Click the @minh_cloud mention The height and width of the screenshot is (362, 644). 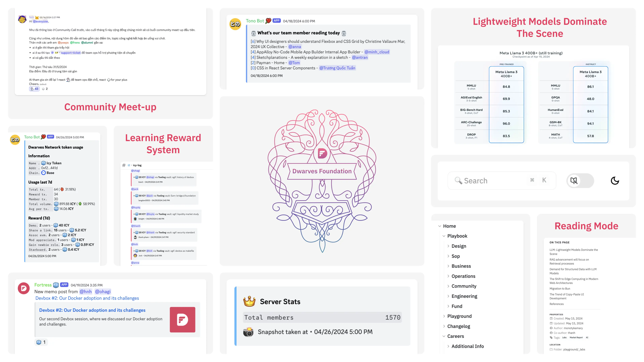click(x=377, y=52)
